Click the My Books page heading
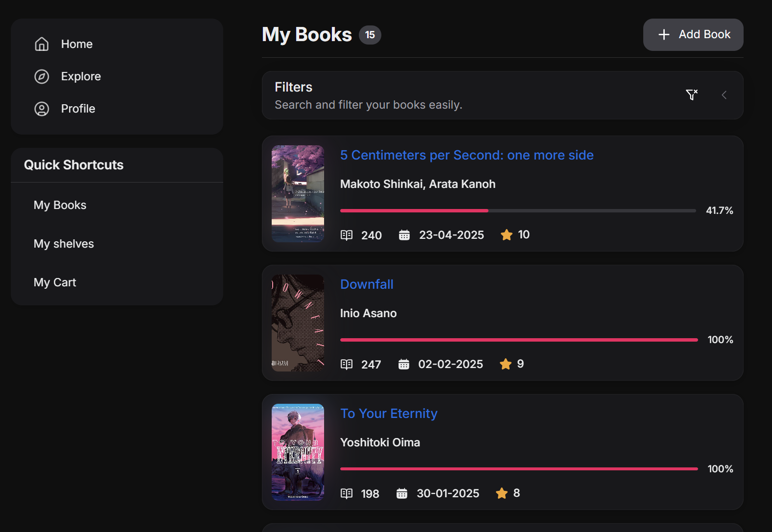The height and width of the screenshot is (532, 772). click(307, 35)
